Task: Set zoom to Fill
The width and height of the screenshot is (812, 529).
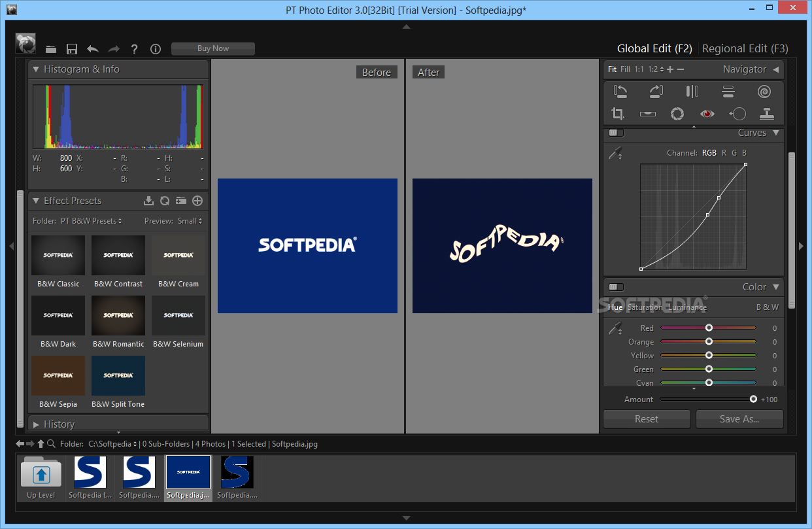Action: click(x=625, y=69)
